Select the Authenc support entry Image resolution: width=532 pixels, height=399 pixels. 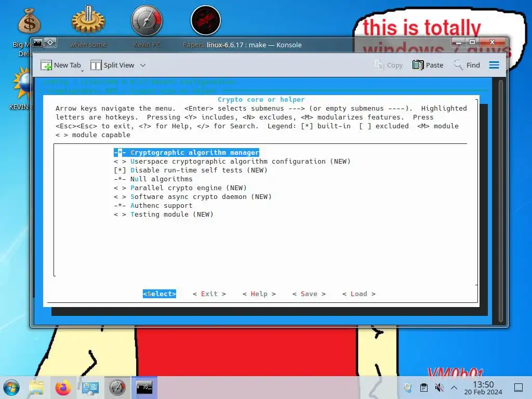[153, 206]
